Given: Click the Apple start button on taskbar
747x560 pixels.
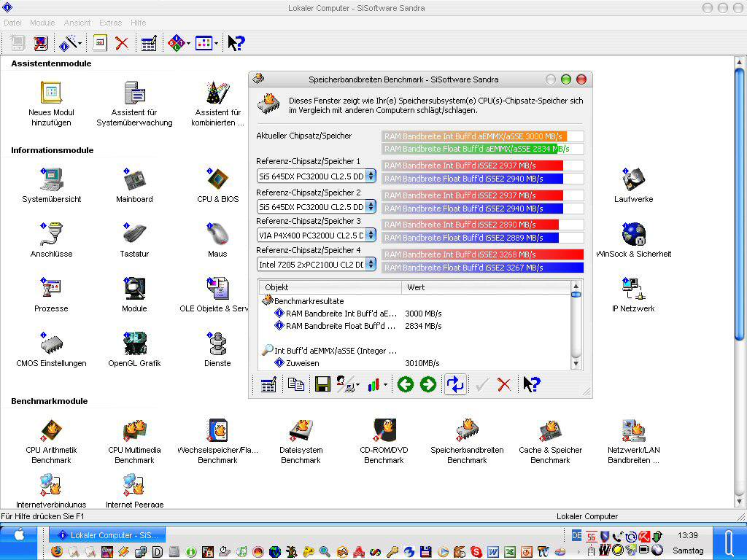Looking at the screenshot, I should [19, 535].
